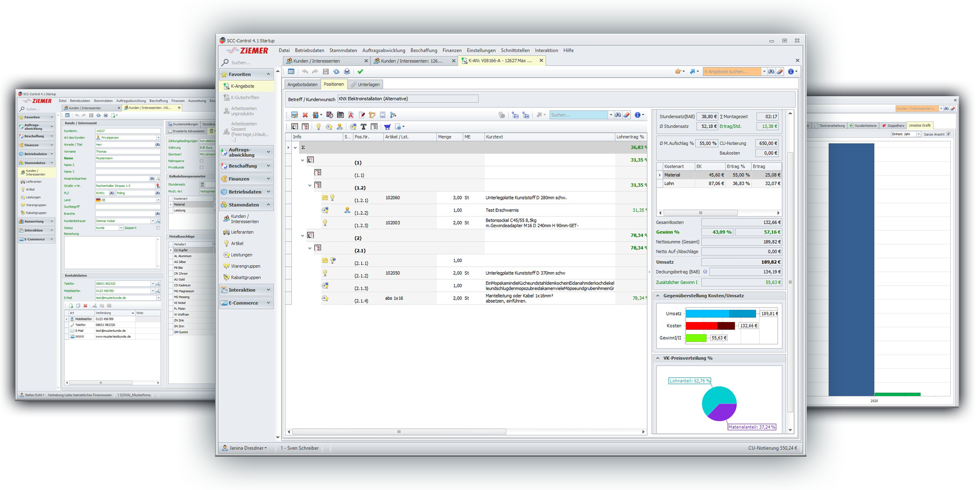Click the blue info icon in top toolbar
Screen dimensions: 980x490
(791, 72)
